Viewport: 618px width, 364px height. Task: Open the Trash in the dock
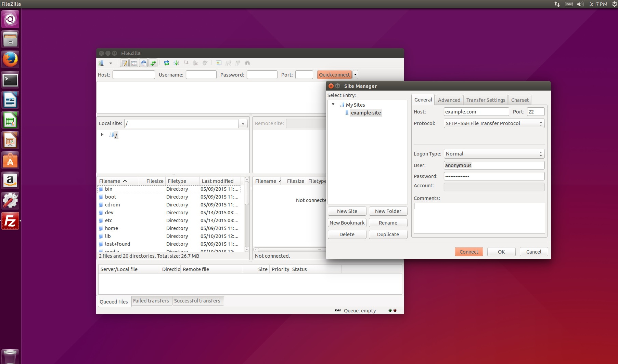10,356
